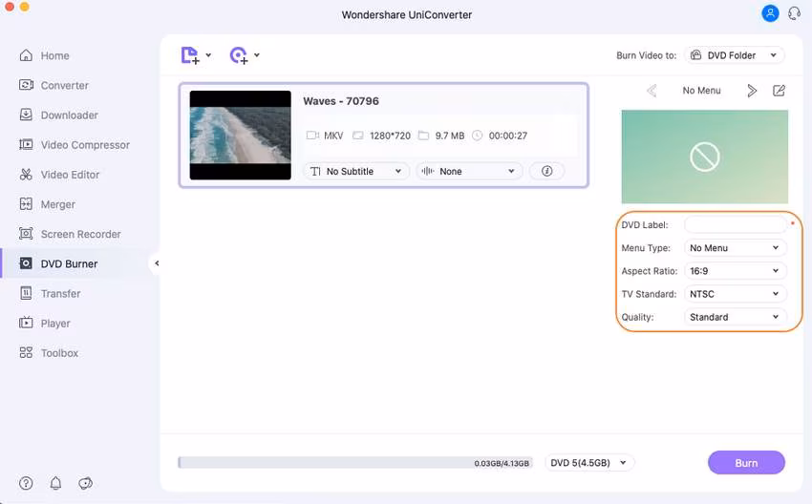Expand the Add Files dropdown arrow
The image size is (812, 504).
coord(208,54)
